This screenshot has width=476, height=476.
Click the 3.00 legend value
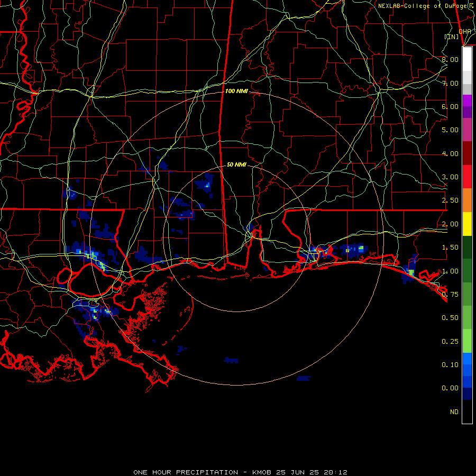pyautogui.click(x=450, y=177)
